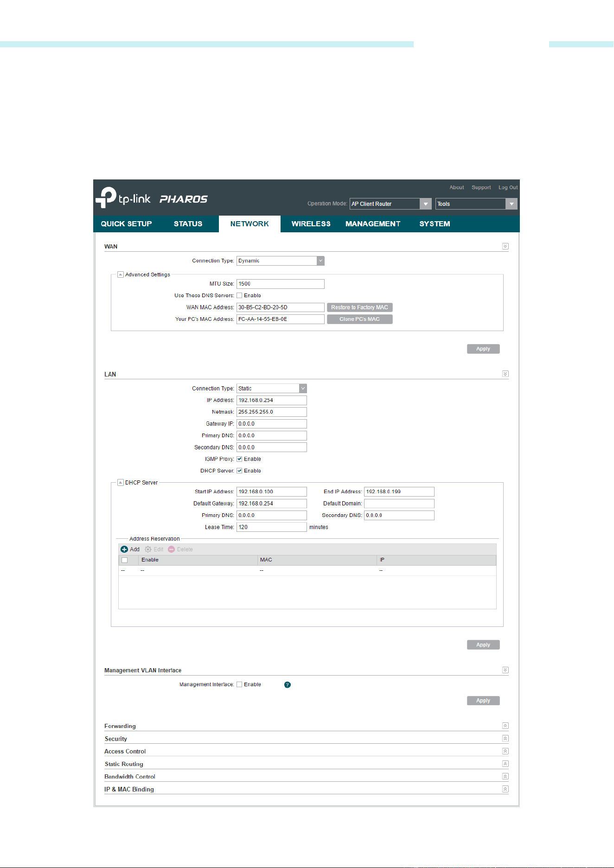This screenshot has width=614, height=868.
Task: Apply the WAN settings
Action: [x=483, y=349]
